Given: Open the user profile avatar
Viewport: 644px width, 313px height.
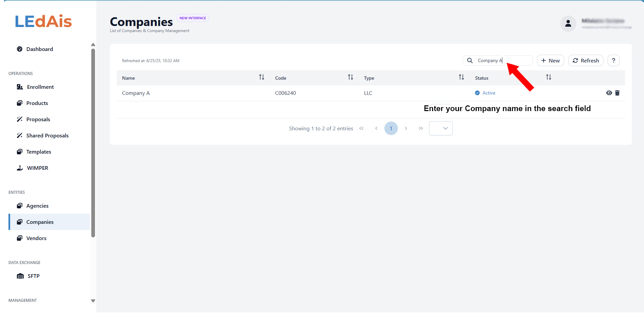Looking at the screenshot, I should coord(568,24).
